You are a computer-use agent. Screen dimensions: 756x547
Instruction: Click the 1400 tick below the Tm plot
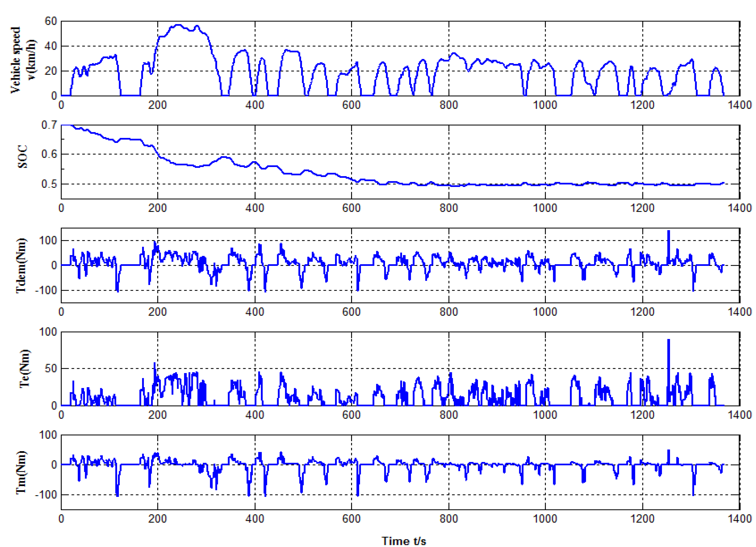[x=740, y=519]
